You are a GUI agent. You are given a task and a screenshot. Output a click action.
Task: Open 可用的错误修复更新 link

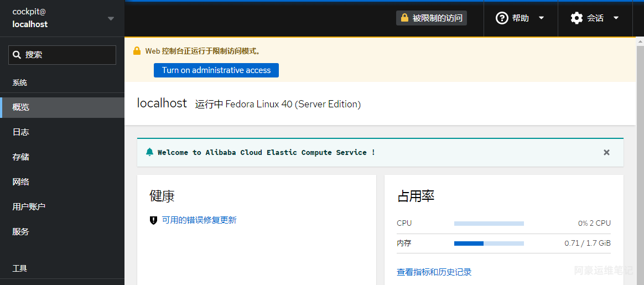tap(199, 220)
